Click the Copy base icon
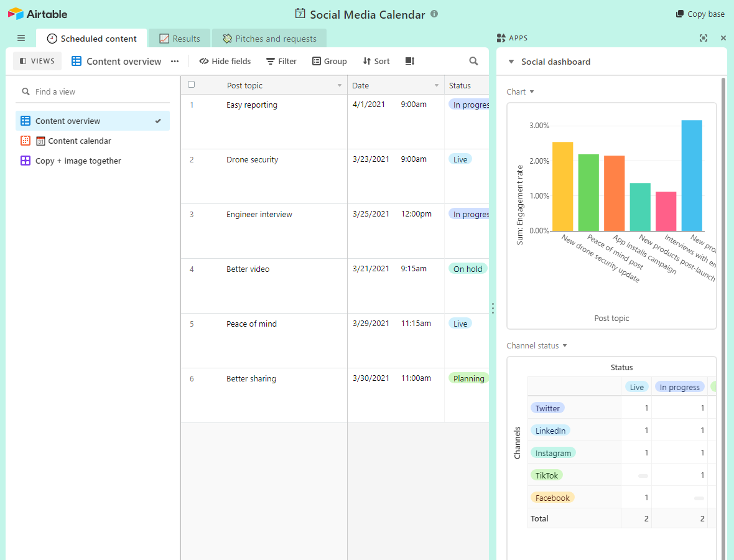The width and height of the screenshot is (734, 560). coord(680,14)
